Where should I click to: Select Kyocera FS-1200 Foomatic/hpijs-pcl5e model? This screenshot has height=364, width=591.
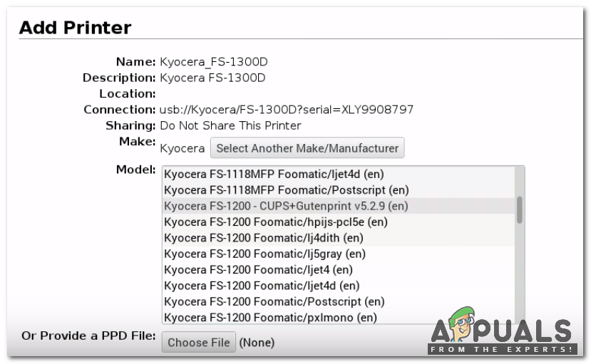pyautogui.click(x=339, y=222)
